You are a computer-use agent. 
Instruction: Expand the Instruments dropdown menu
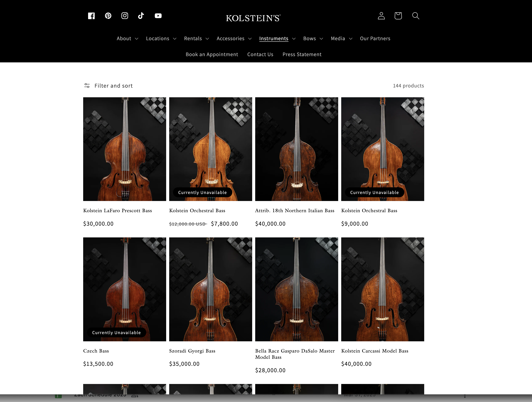pyautogui.click(x=277, y=38)
